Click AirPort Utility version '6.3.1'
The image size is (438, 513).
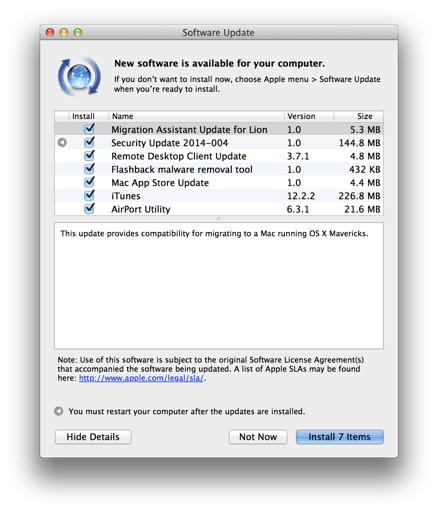click(298, 209)
